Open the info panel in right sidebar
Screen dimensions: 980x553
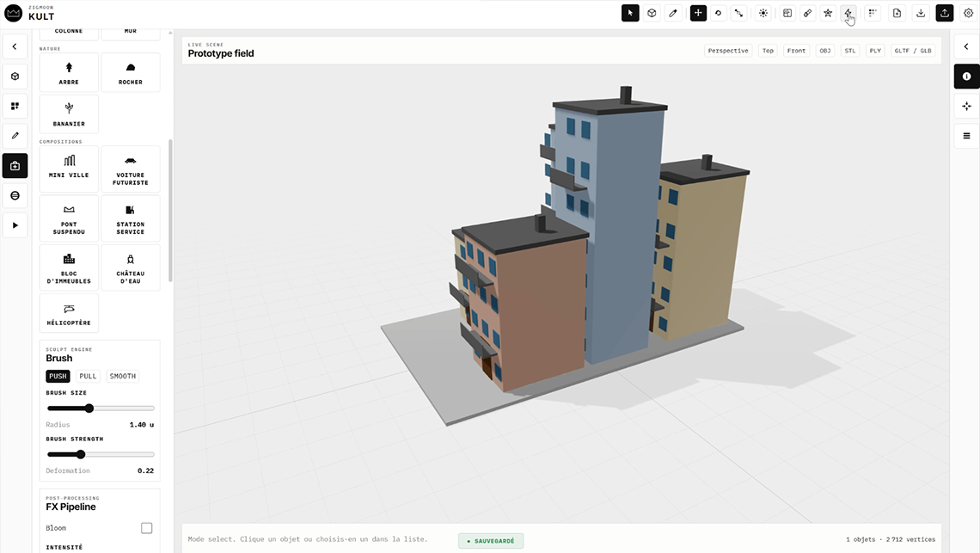(966, 77)
